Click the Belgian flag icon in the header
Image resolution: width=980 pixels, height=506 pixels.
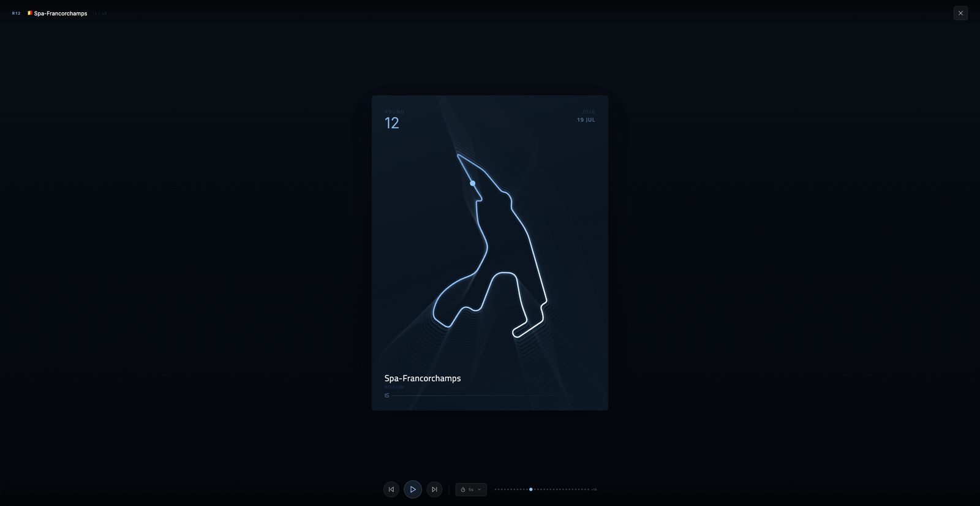click(29, 13)
